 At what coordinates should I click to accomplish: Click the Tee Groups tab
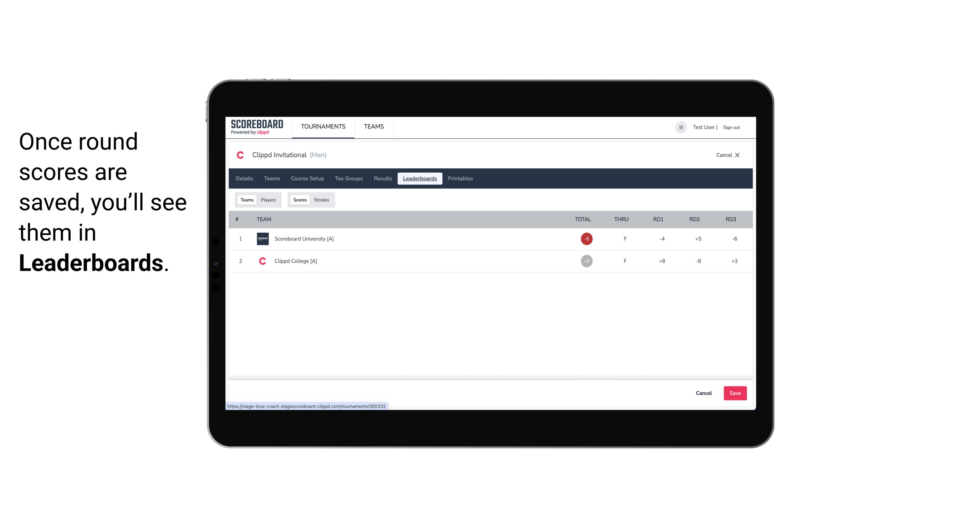[x=349, y=179]
